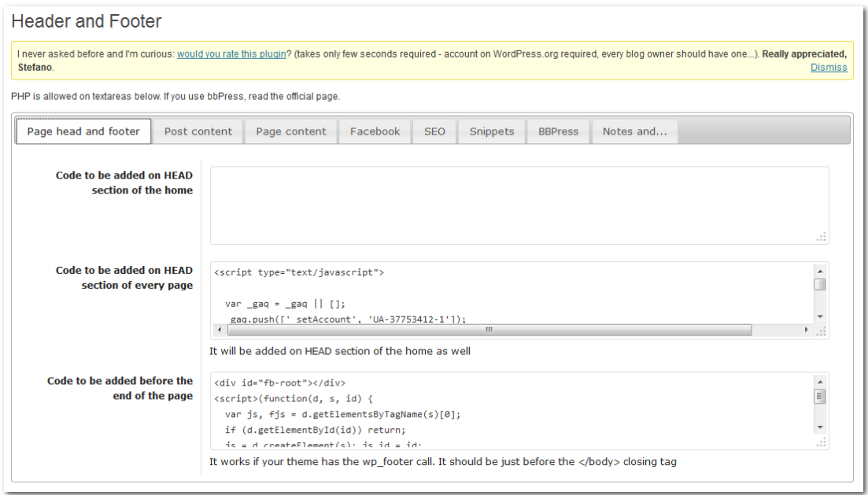
Task: Open the Snippets tab
Action: point(491,131)
